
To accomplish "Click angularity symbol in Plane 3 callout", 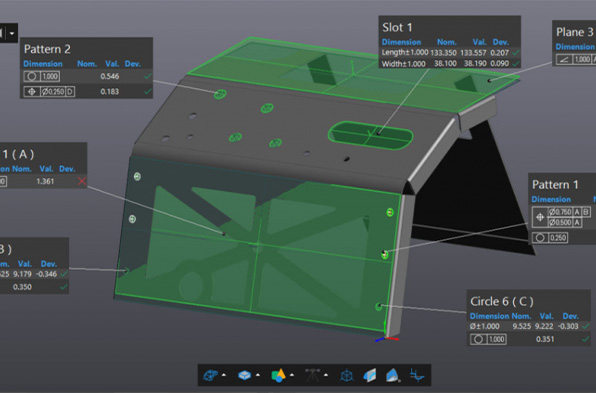I will pos(564,59).
